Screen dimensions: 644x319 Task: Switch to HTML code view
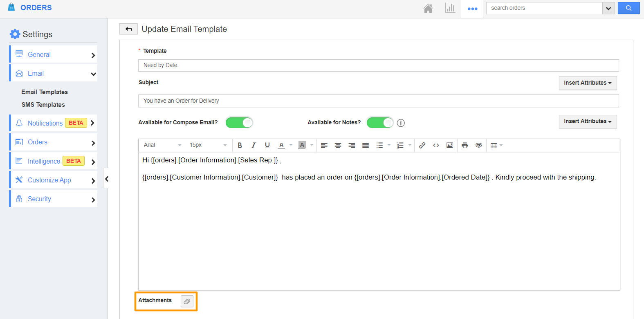[436, 145]
